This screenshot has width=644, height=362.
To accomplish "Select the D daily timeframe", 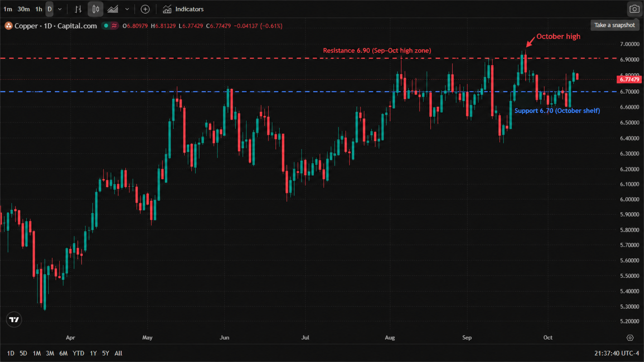I will click(49, 9).
